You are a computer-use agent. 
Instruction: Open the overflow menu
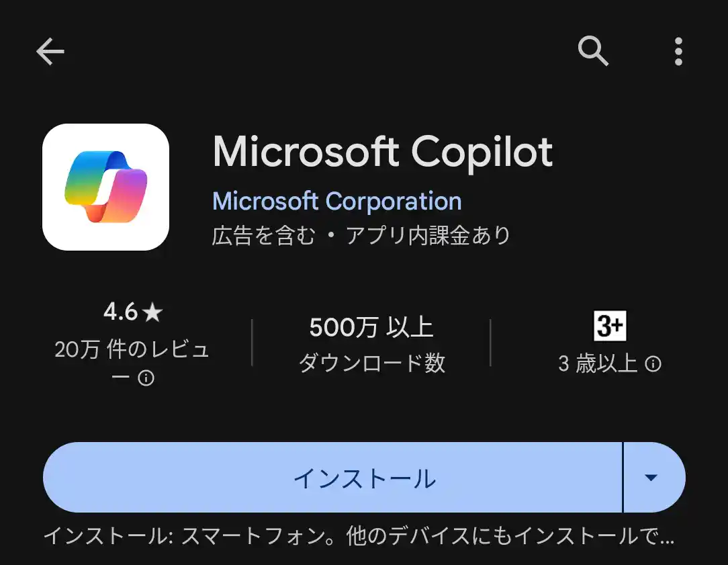point(678,51)
